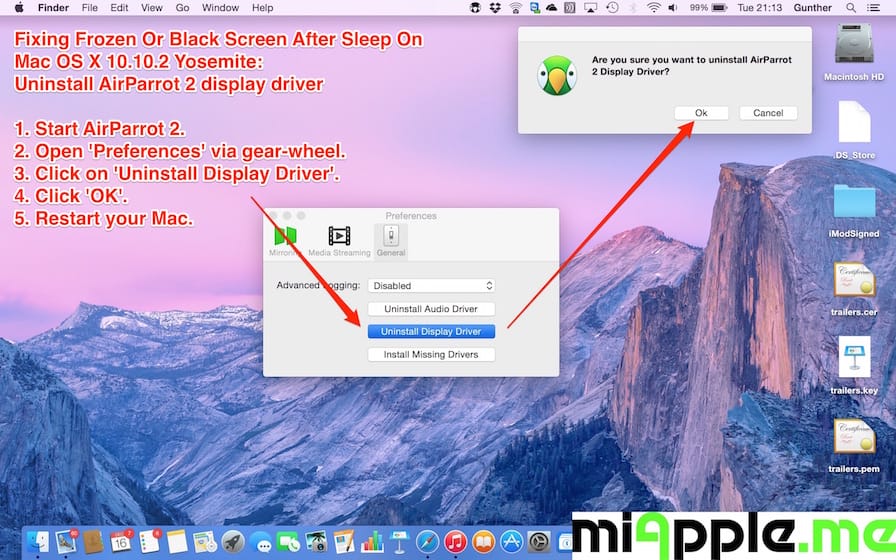Open the Help menu
The width and height of the screenshot is (896, 560).
pos(262,7)
